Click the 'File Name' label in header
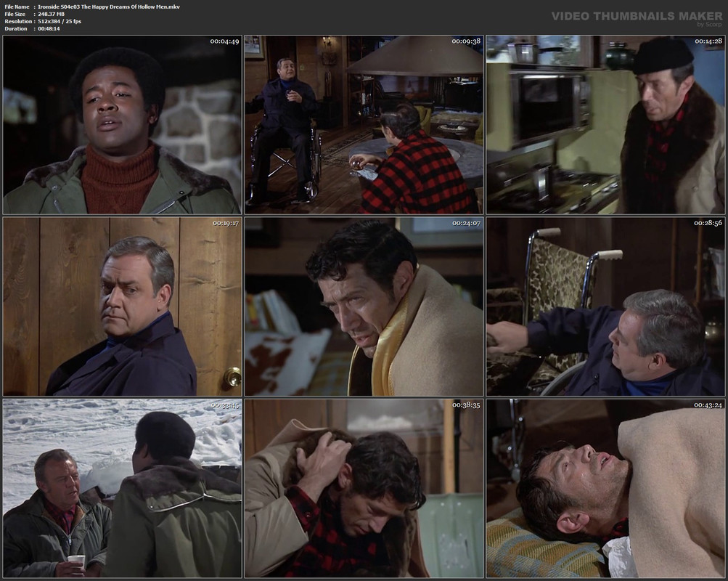 (x=17, y=7)
